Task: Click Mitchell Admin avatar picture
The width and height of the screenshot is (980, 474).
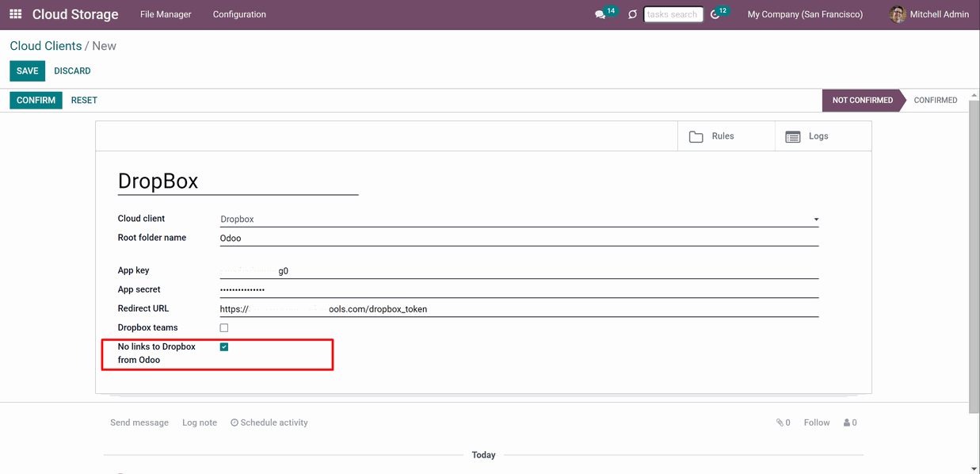Action: tap(898, 14)
